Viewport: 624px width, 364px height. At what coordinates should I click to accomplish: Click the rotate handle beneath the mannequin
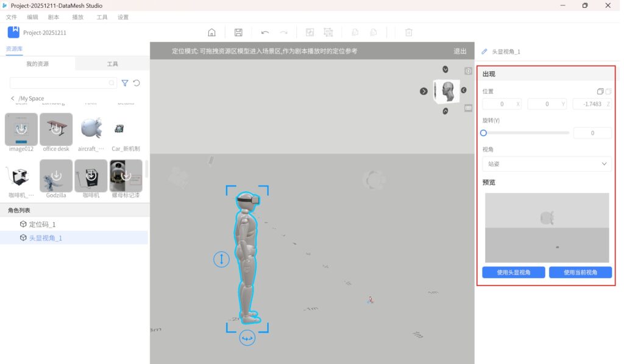click(247, 338)
